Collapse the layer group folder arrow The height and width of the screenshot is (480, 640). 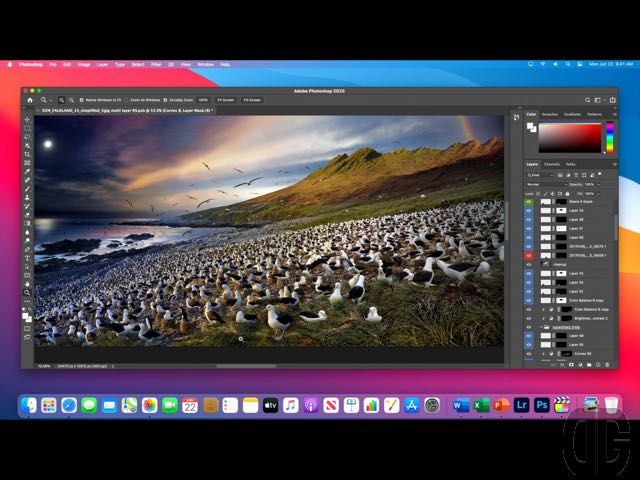pyautogui.click(x=542, y=327)
